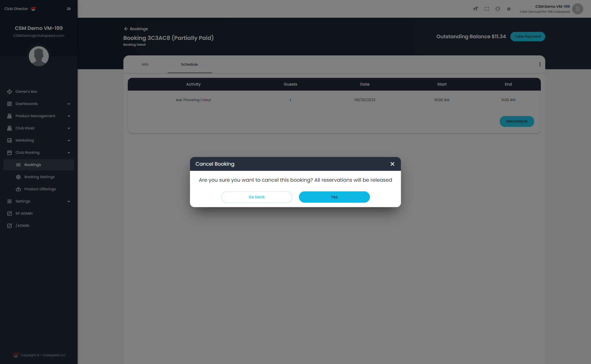Click the Take Payment button
591x364 pixels.
pyautogui.click(x=528, y=37)
